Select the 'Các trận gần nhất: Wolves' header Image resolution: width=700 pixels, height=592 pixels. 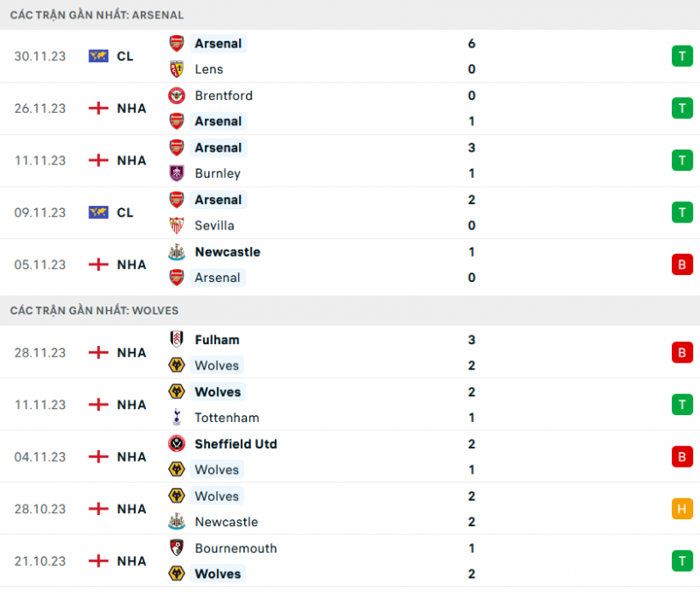94,310
